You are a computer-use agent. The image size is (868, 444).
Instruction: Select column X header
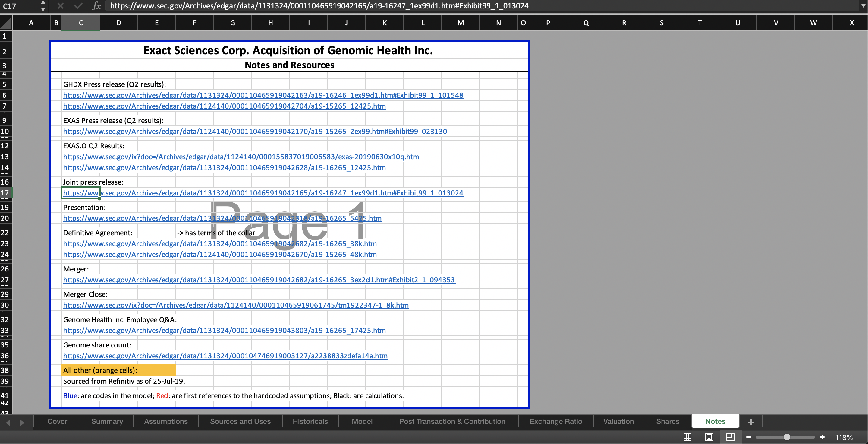click(851, 23)
